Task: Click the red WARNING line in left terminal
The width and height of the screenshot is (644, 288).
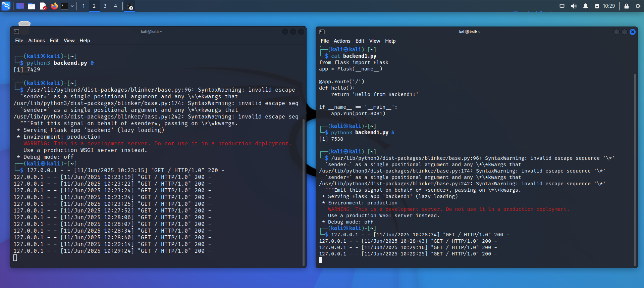Action: coord(157,143)
